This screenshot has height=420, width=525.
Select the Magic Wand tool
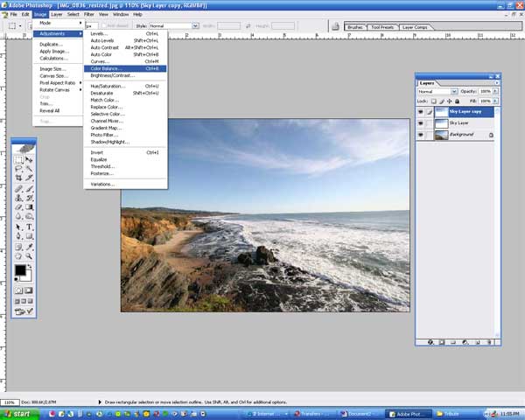29,169
